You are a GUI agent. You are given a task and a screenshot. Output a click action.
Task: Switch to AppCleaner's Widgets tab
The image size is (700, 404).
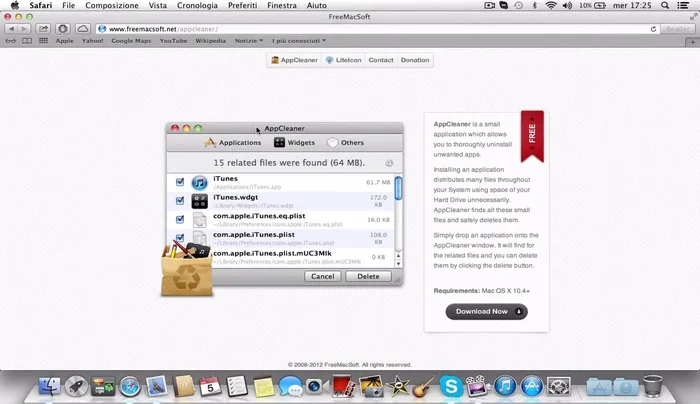pyautogui.click(x=295, y=142)
